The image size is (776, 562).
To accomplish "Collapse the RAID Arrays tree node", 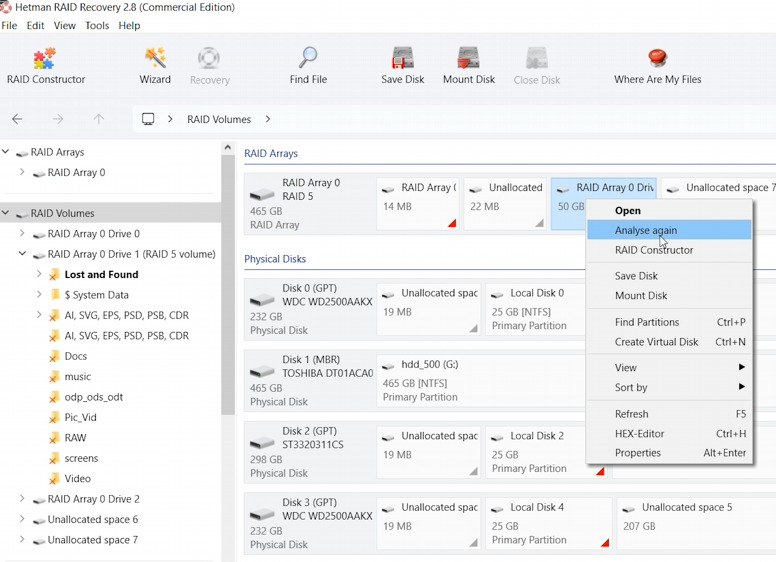I will [x=5, y=151].
